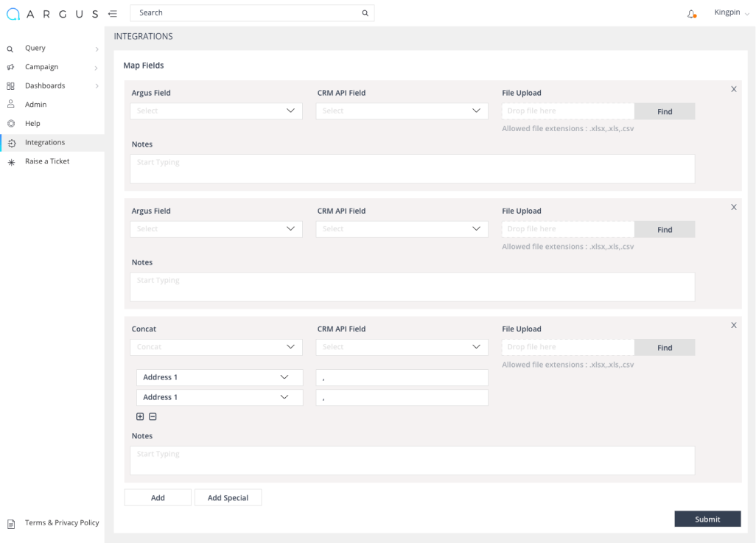The height and width of the screenshot is (543, 756).
Task: Click the Admin person icon
Action: coord(10,104)
